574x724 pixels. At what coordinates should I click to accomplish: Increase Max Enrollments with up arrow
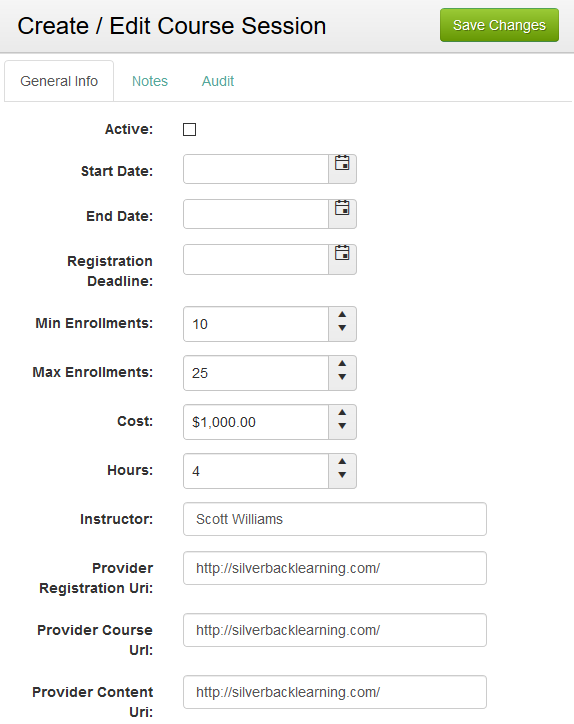[342, 364]
